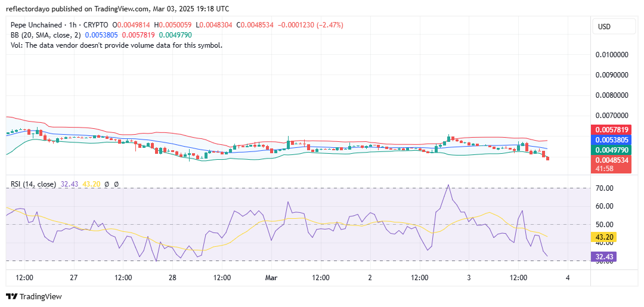Viewport: 644px width, 307px height.
Task: Click the RSI 60.00 axis label
Action: (x=604, y=206)
